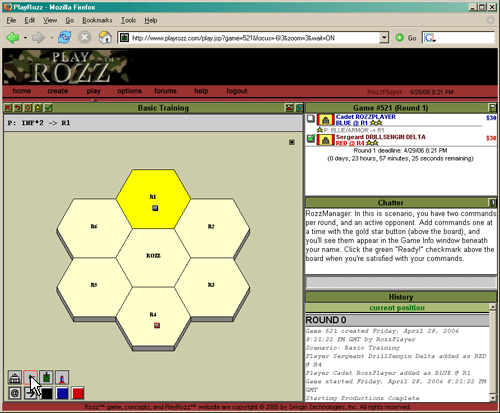Viewport: 500px width, 413px height.
Task: Click the red unit marker on hex R4
Action: tap(157, 325)
